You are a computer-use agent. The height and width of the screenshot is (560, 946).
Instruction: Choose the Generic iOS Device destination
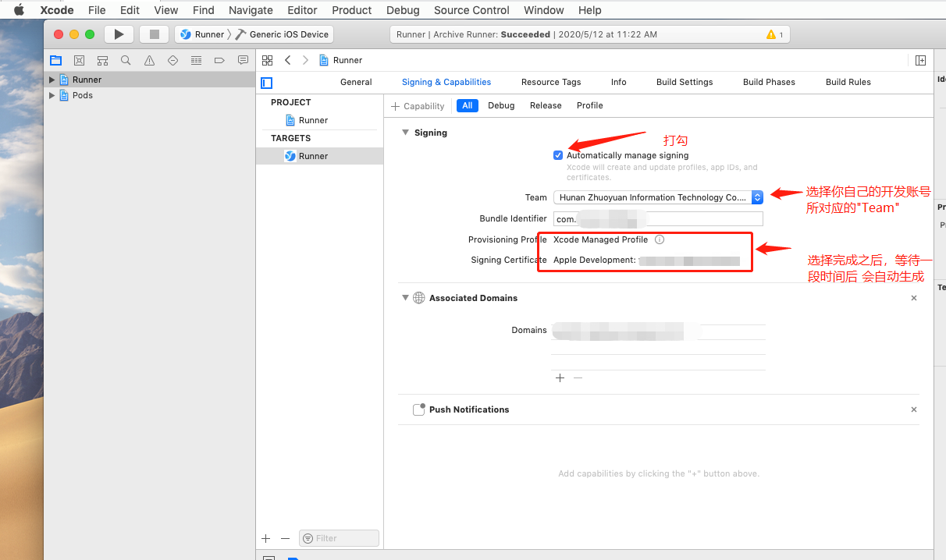[x=282, y=34]
